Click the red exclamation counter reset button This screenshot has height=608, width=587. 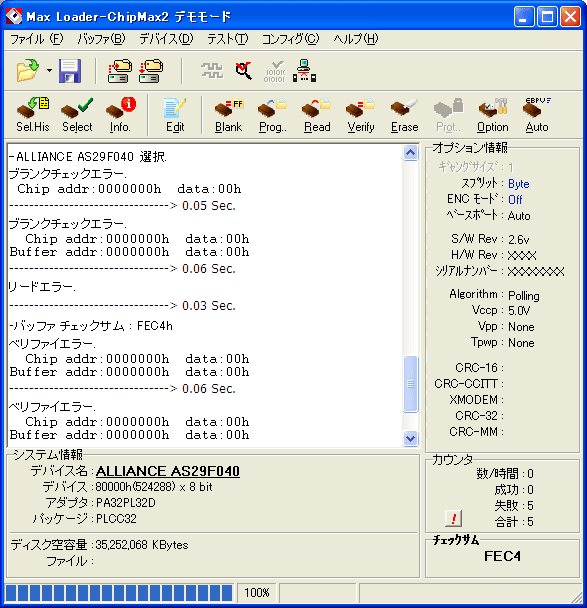click(453, 518)
